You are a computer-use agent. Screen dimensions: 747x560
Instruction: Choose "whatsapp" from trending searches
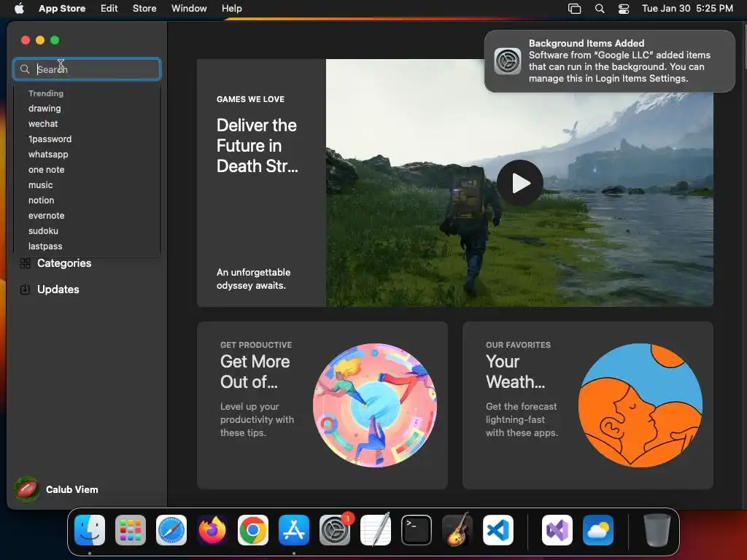(x=48, y=155)
